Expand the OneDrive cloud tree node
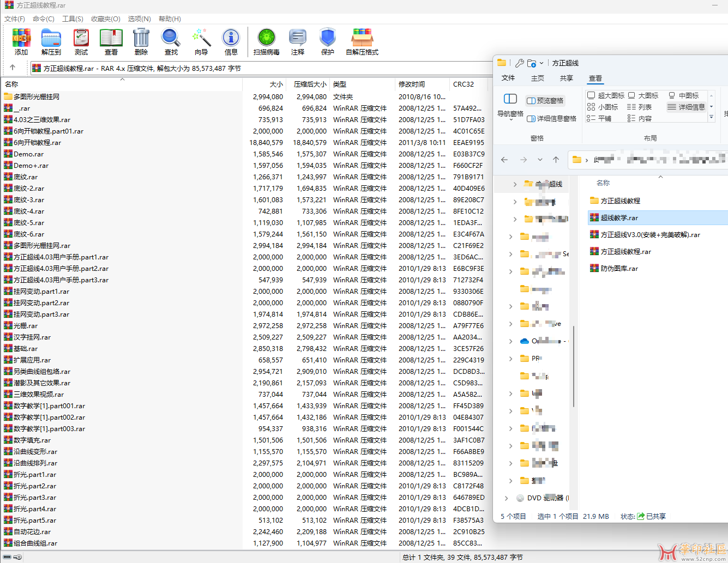728x563 pixels. coord(510,341)
